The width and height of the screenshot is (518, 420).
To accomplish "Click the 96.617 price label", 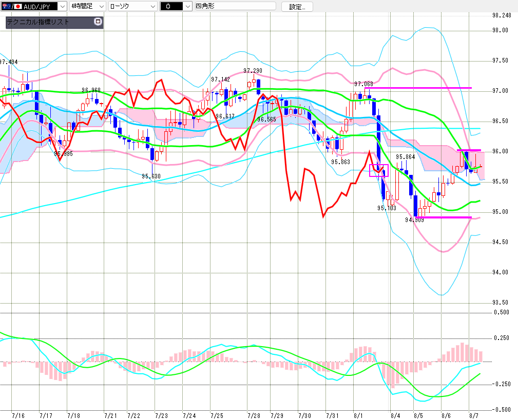I will click(225, 116).
